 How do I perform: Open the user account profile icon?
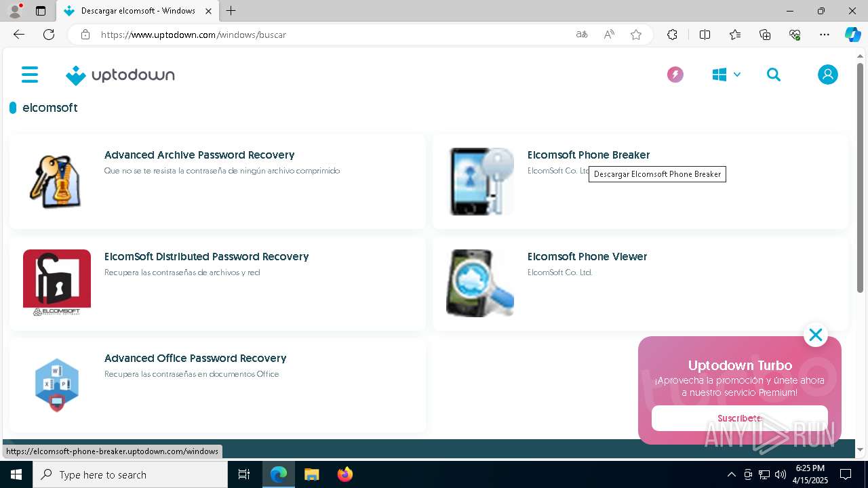coord(827,75)
